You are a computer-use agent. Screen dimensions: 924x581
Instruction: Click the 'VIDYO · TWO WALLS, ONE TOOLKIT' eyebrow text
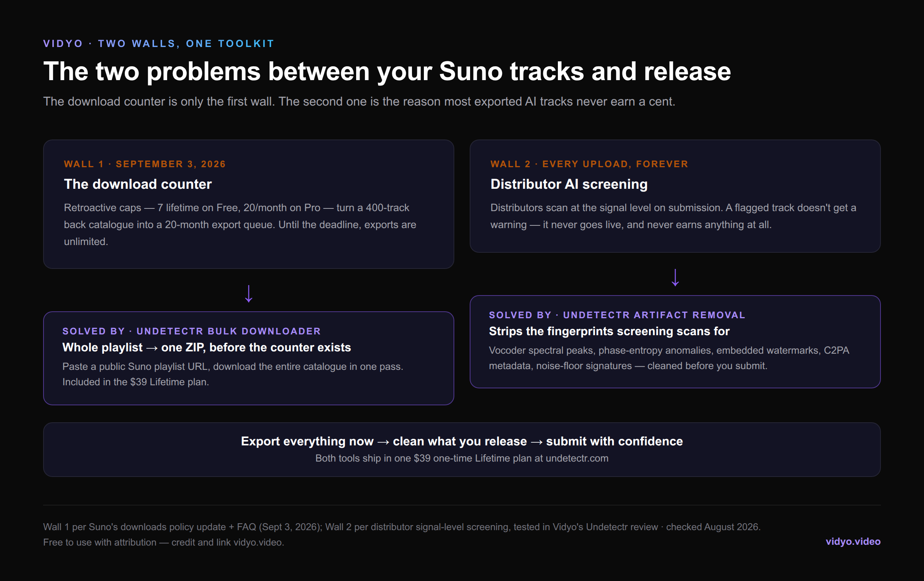159,44
